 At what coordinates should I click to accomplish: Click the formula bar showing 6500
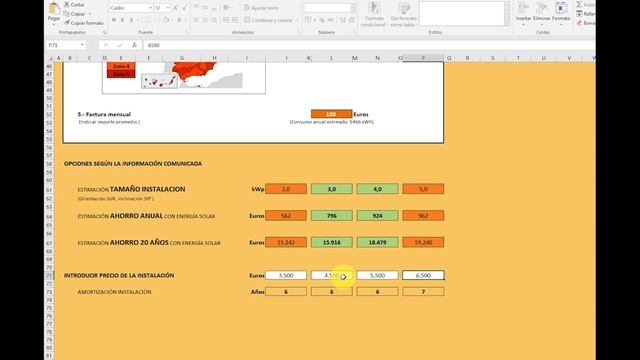click(369, 45)
